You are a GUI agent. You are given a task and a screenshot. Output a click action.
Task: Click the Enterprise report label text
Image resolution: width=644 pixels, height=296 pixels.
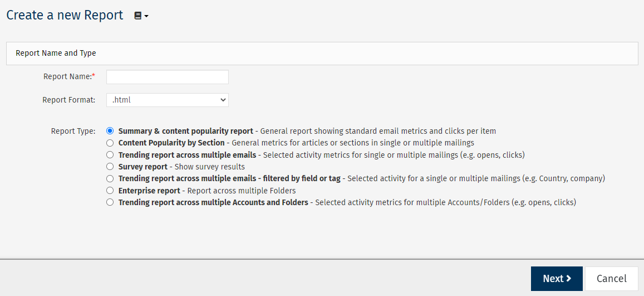[x=149, y=191]
